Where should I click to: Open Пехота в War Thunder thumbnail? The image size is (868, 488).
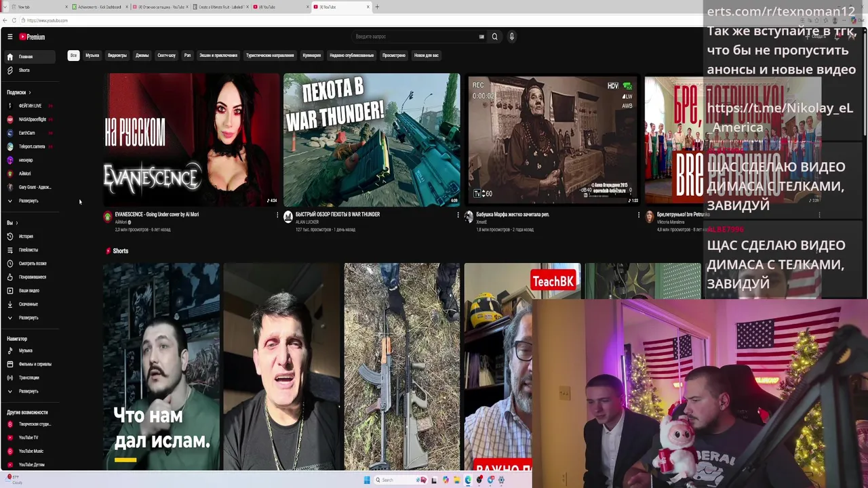372,140
